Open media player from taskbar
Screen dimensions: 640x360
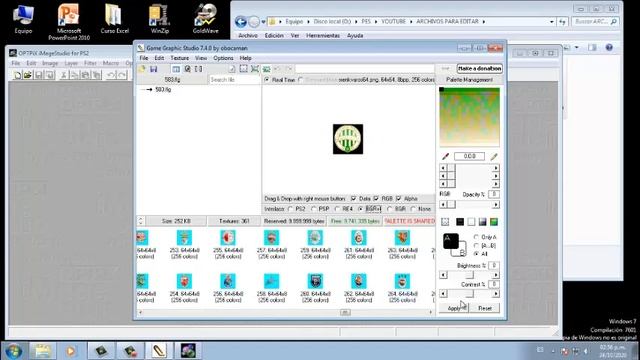(x=71, y=351)
